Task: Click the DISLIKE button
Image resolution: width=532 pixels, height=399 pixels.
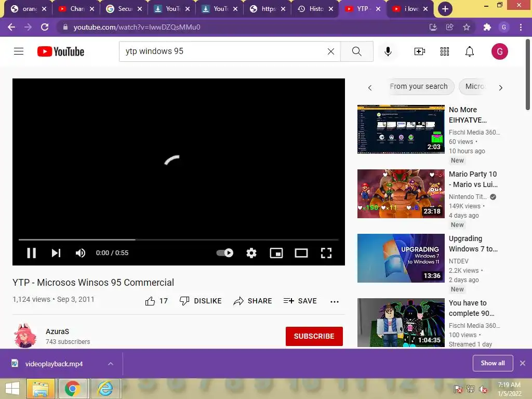Action: tap(201, 301)
